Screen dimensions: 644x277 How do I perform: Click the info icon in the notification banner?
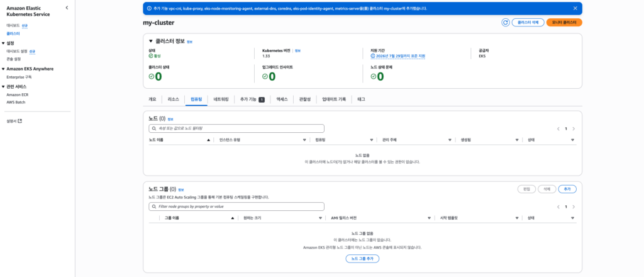(148, 8)
